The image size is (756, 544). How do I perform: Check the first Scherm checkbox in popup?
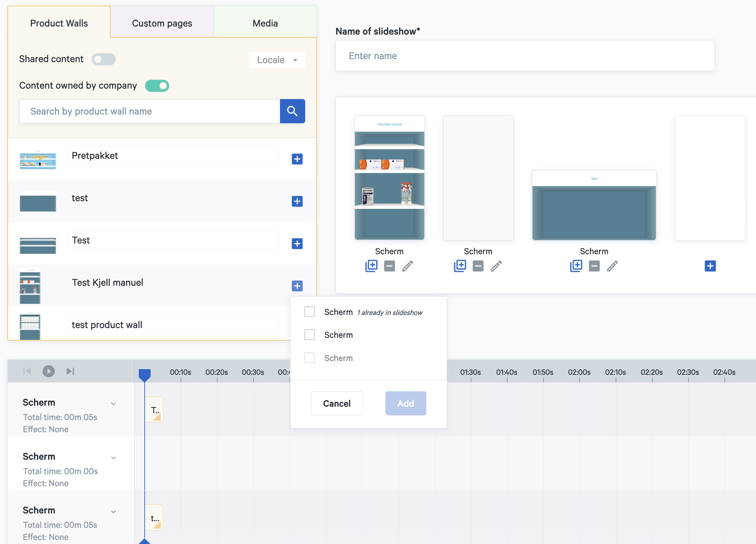(x=310, y=312)
